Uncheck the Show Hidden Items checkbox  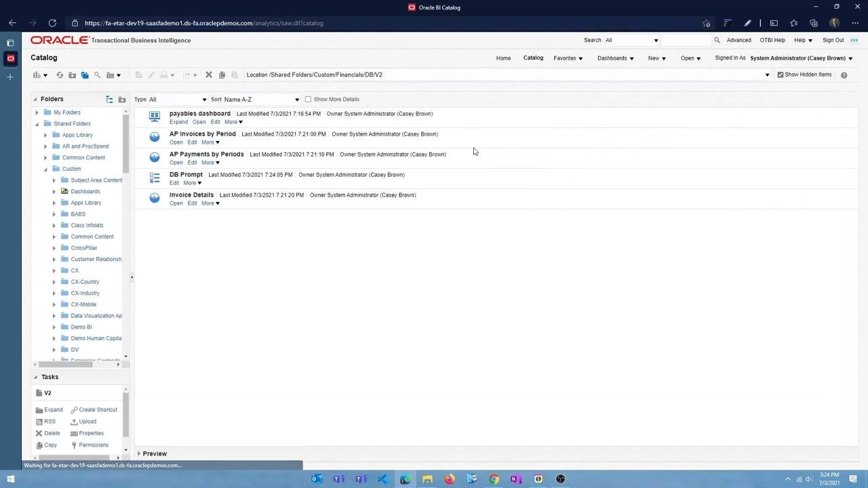(781, 75)
